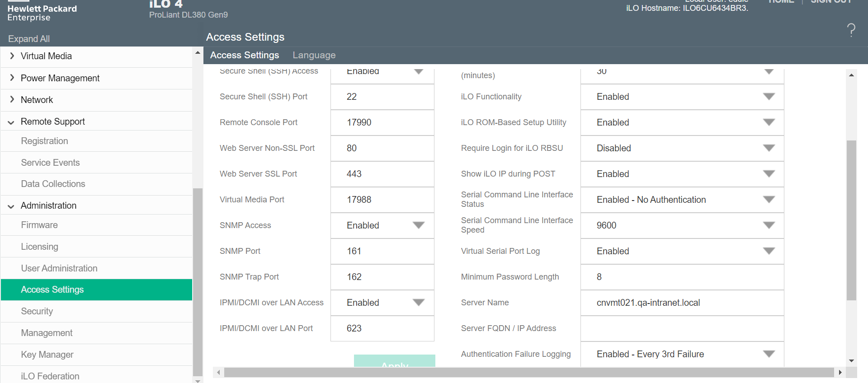This screenshot has height=383, width=868.
Task: Click the Server Name input field
Action: (x=682, y=303)
